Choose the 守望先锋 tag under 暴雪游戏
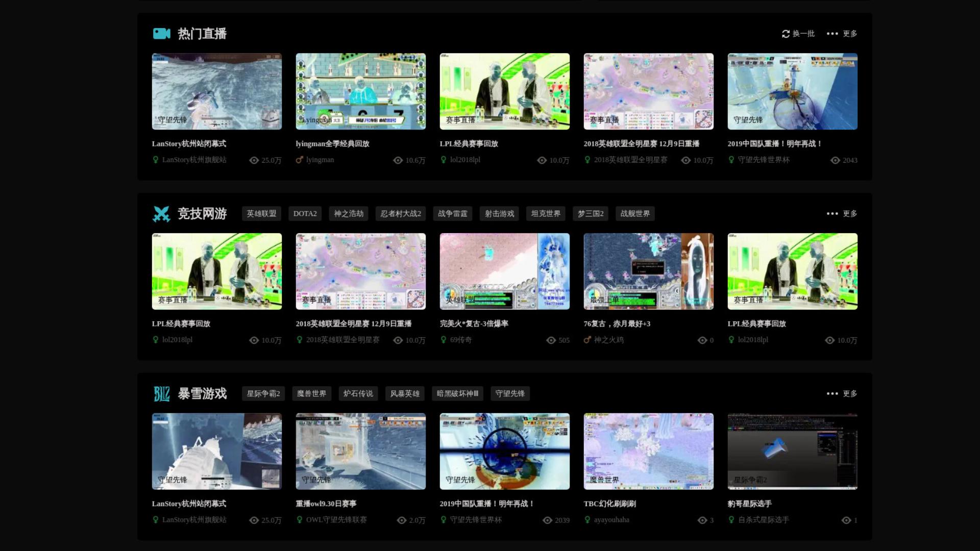The width and height of the screenshot is (980, 551). click(510, 394)
